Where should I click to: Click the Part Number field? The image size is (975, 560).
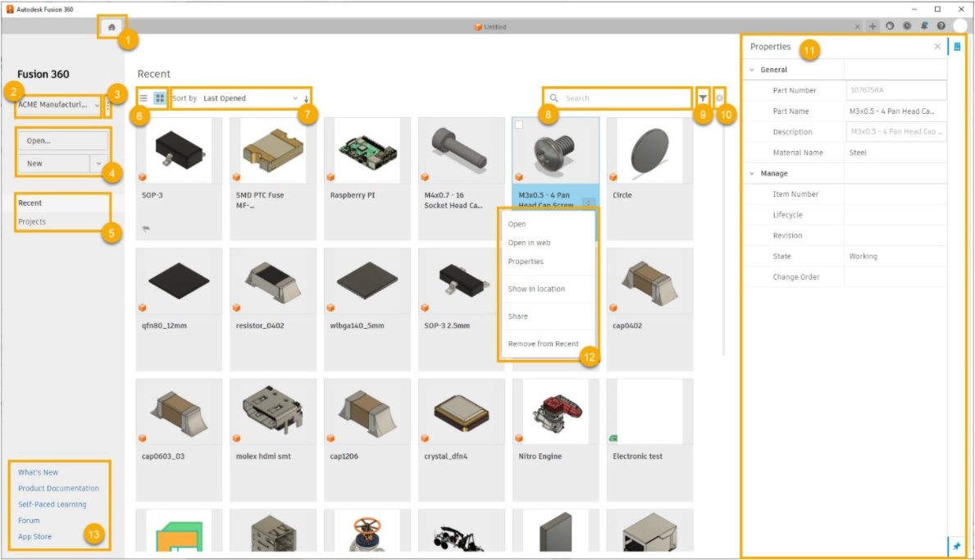(895, 90)
